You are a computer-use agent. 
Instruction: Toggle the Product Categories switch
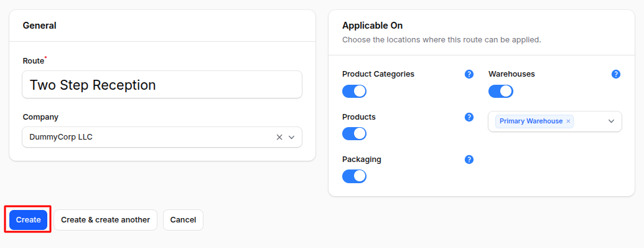click(354, 92)
